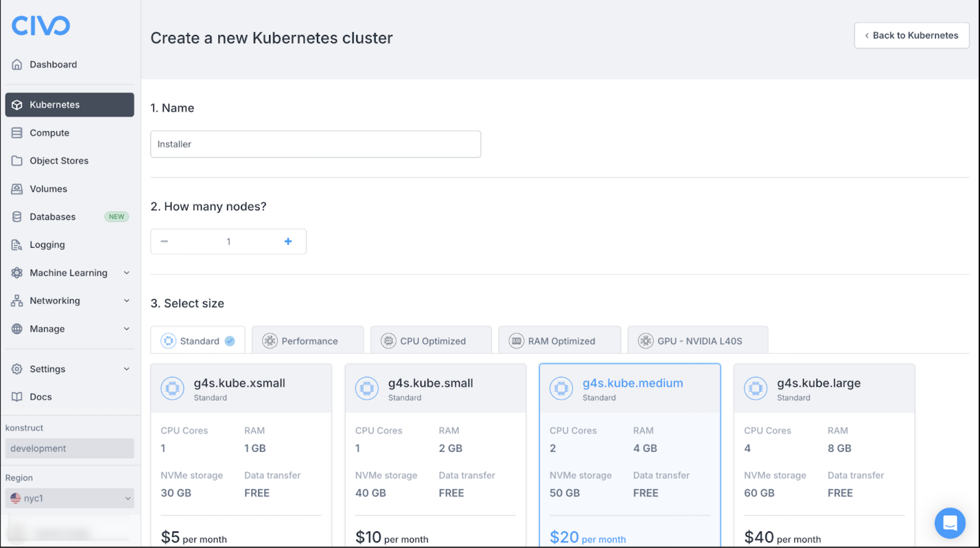Image resolution: width=980 pixels, height=548 pixels.
Task: Click the NEW badge beside Databases
Action: 116,217
